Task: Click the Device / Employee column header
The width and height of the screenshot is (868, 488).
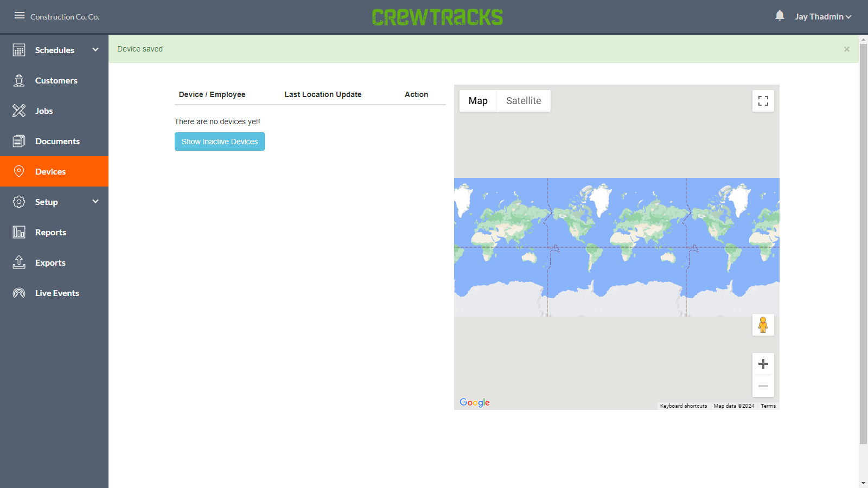Action: point(212,94)
